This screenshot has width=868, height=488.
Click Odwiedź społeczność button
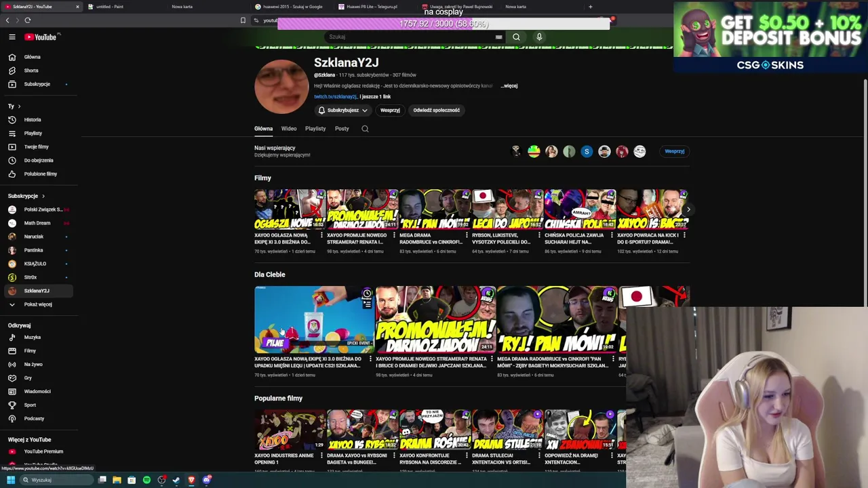[x=436, y=110]
